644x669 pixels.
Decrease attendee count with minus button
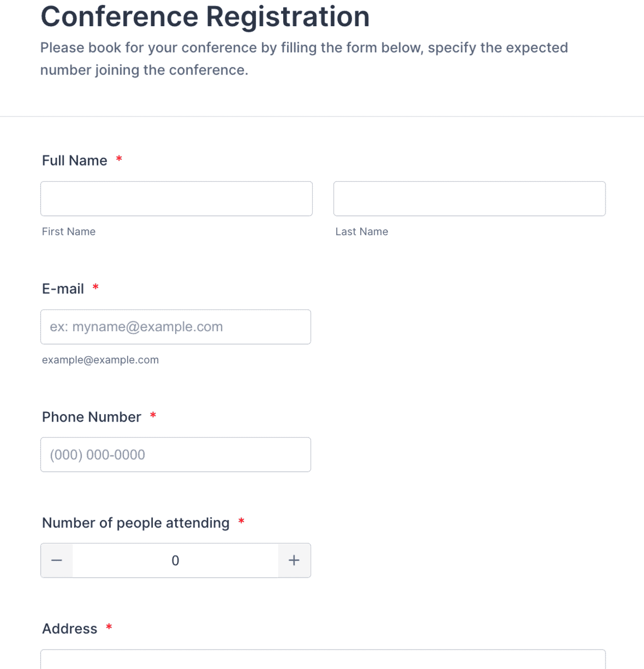point(57,560)
